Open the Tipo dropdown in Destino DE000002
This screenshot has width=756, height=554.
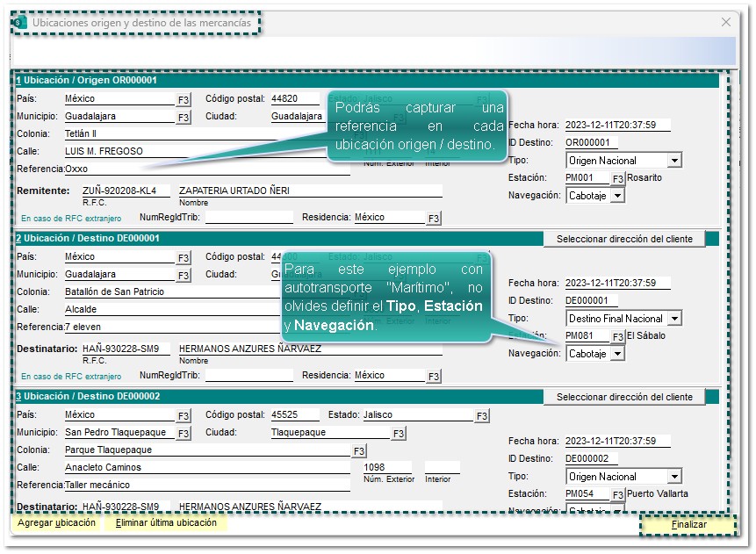click(x=673, y=477)
